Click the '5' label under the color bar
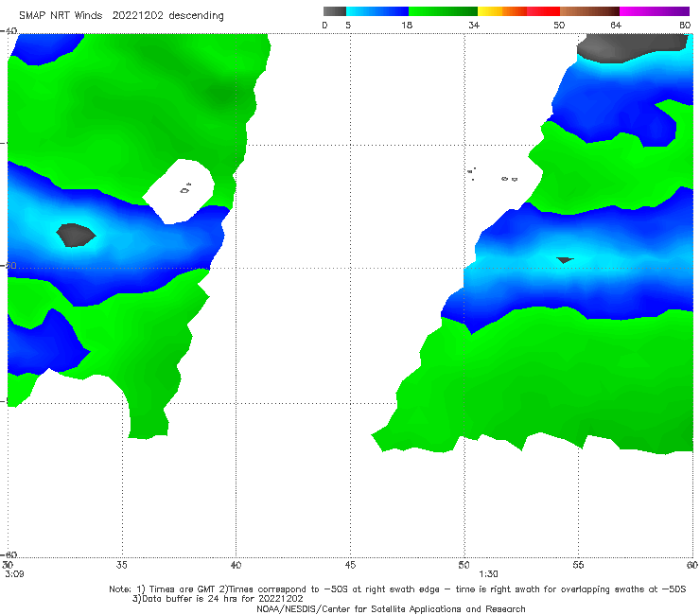700x615 pixels. 348,25
